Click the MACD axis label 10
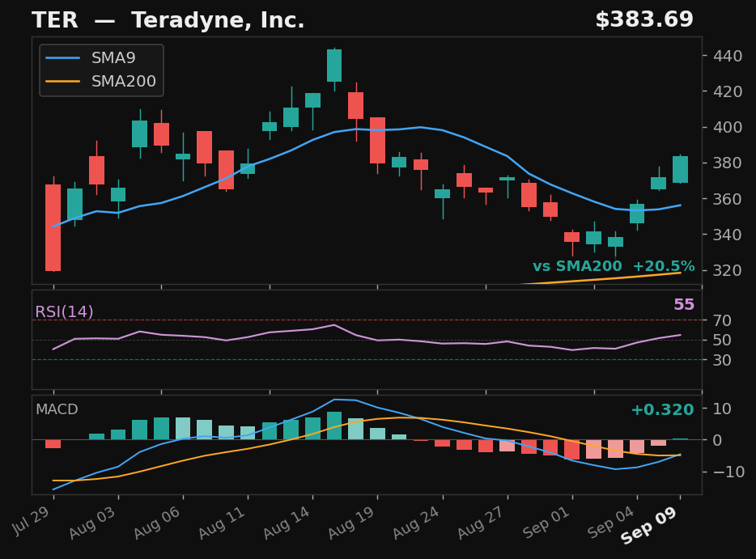Image resolution: width=756 pixels, height=559 pixels. pyautogui.click(x=722, y=409)
